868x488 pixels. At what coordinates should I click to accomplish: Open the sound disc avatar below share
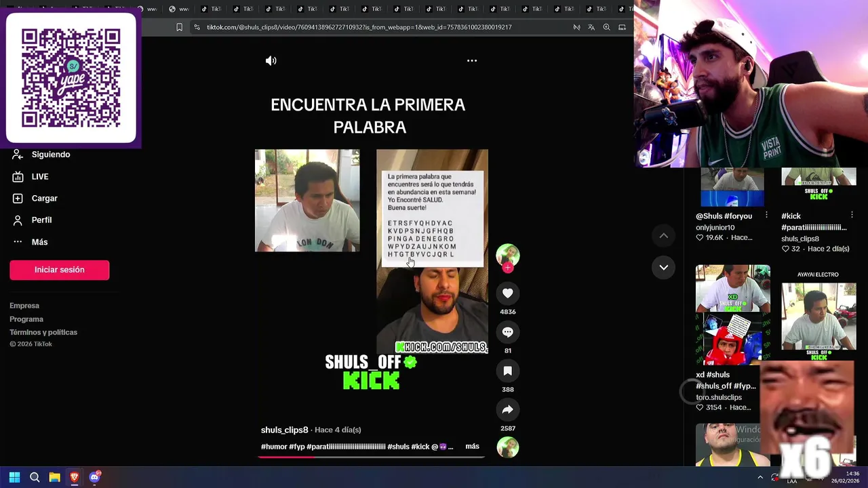tap(508, 447)
